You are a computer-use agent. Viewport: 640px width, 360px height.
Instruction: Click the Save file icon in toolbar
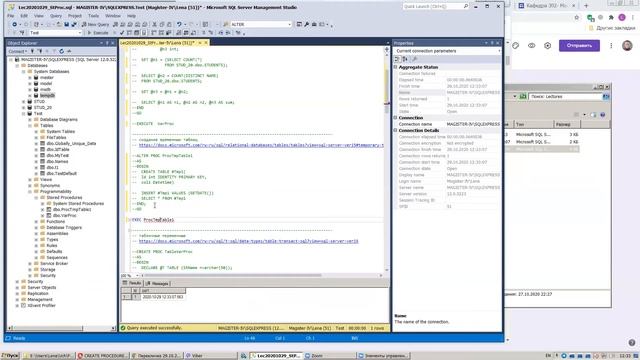tap(67, 24)
